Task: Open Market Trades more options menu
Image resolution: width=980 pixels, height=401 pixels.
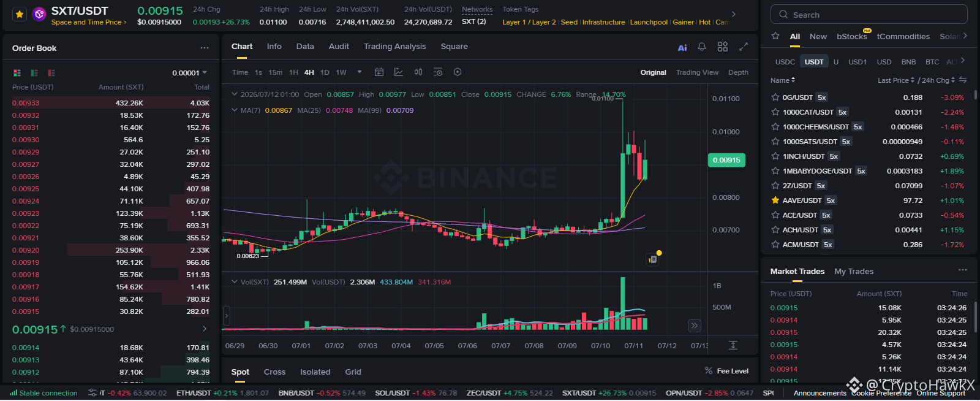Action: coord(963,270)
